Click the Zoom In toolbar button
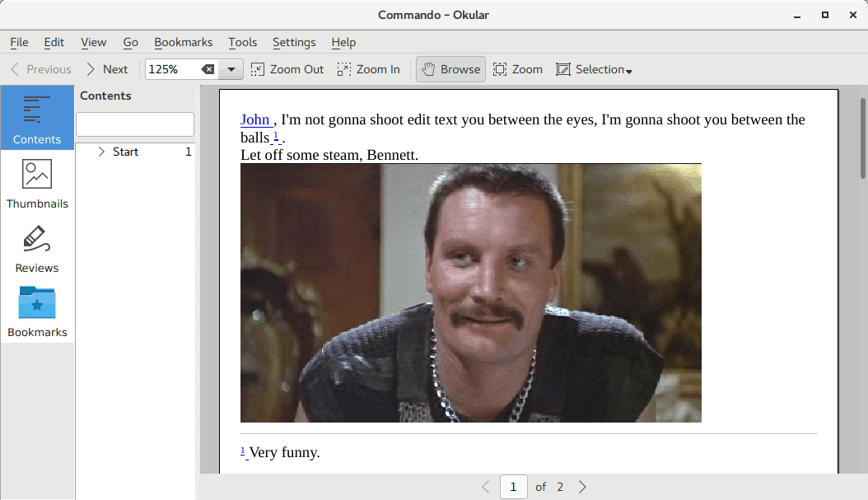This screenshot has height=500, width=868. [369, 69]
